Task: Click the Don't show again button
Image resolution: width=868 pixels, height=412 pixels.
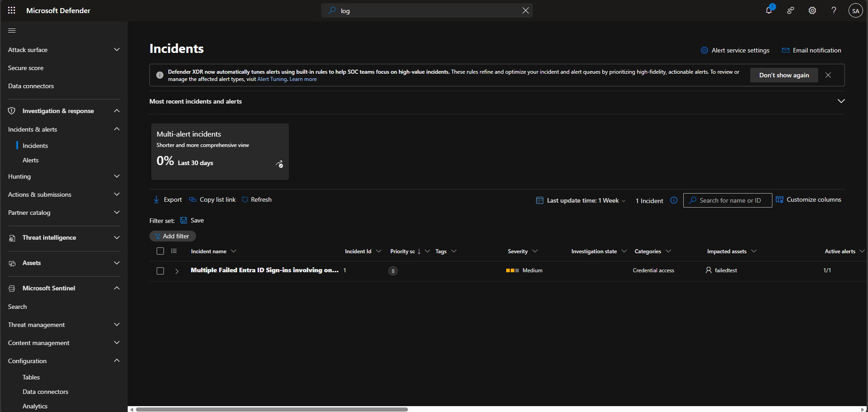Action: (x=784, y=75)
